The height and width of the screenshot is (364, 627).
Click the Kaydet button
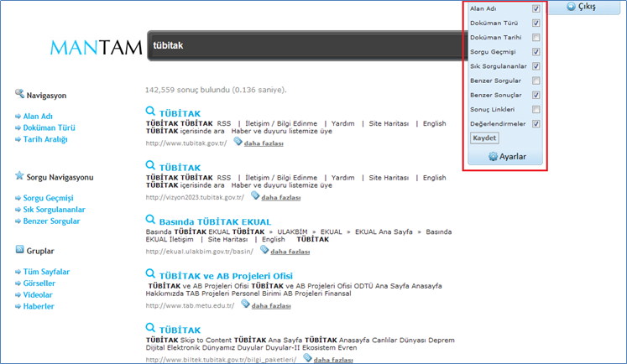[x=484, y=138]
